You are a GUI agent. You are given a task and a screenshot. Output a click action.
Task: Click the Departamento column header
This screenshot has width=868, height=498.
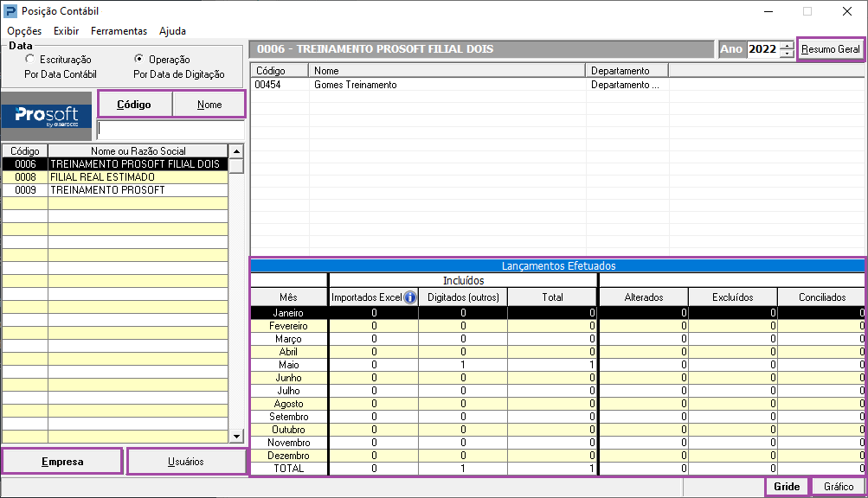tap(627, 70)
